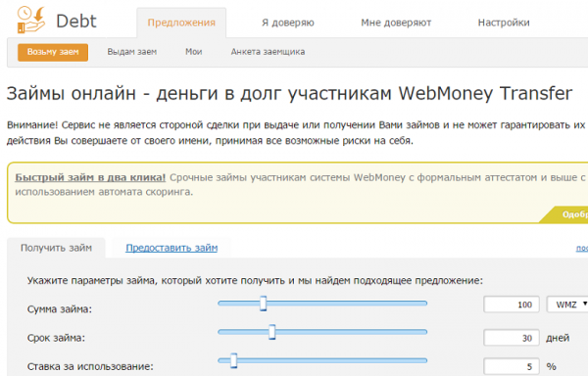Open the Мне доверяют tab
This screenshot has width=588, height=376.
pyautogui.click(x=396, y=23)
